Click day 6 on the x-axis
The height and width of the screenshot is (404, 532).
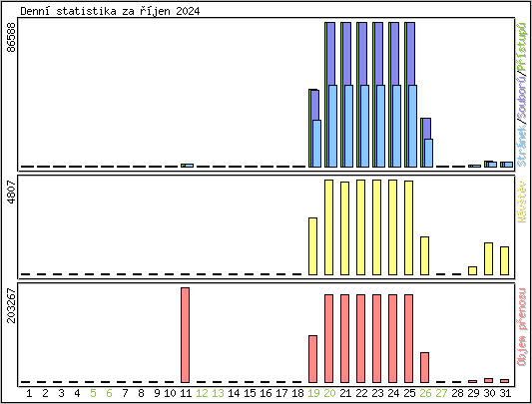[x=109, y=393]
